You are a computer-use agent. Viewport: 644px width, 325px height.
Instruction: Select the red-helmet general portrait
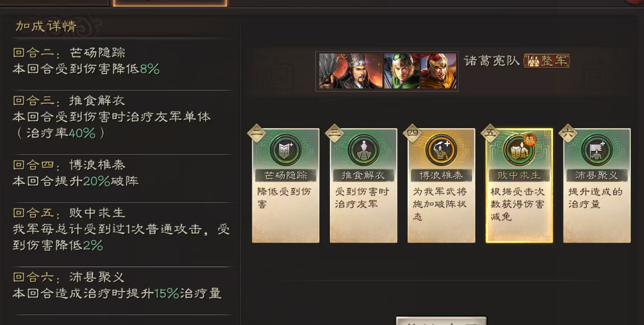click(x=438, y=70)
